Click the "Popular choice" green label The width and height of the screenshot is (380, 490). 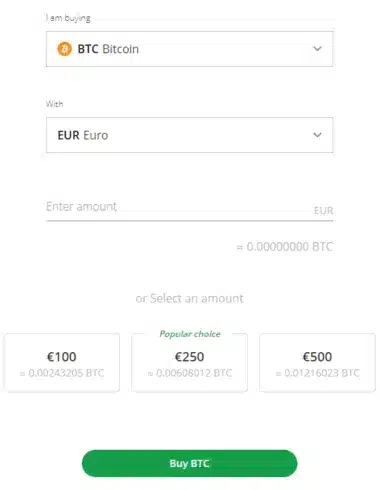click(x=190, y=334)
